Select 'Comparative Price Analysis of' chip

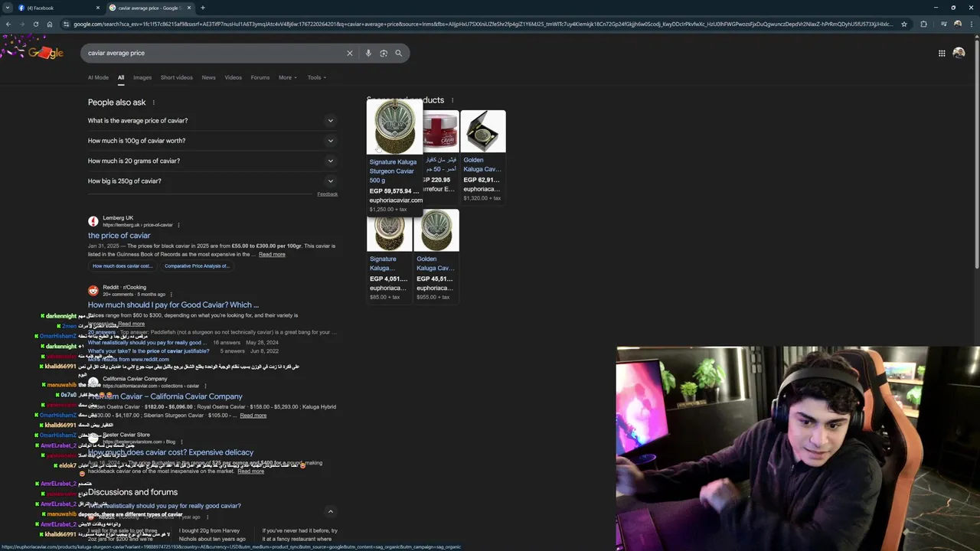(197, 266)
